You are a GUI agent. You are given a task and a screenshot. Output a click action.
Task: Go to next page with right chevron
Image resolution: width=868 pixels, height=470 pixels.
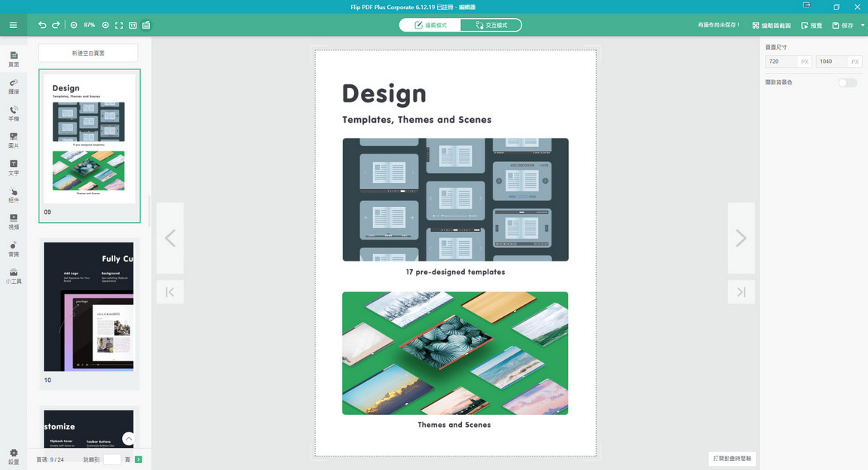(741, 238)
